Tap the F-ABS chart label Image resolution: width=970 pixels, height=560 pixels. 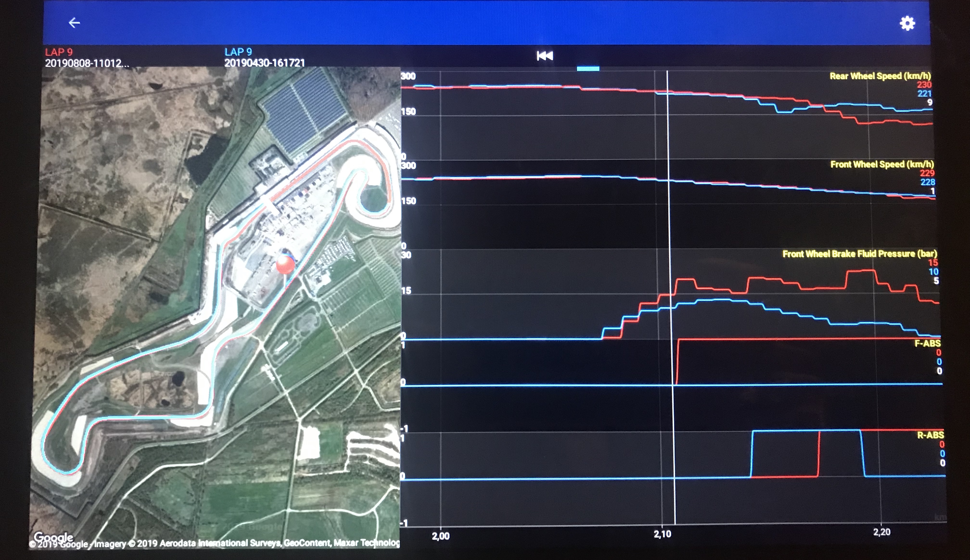point(927,343)
